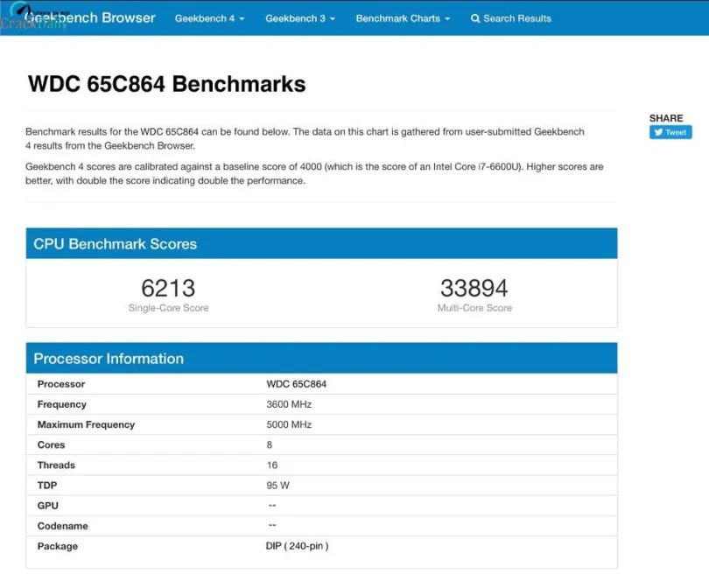Screen dimensions: 709x588
Task: Click the CPU Benchmark Scores header
Action: coord(321,243)
